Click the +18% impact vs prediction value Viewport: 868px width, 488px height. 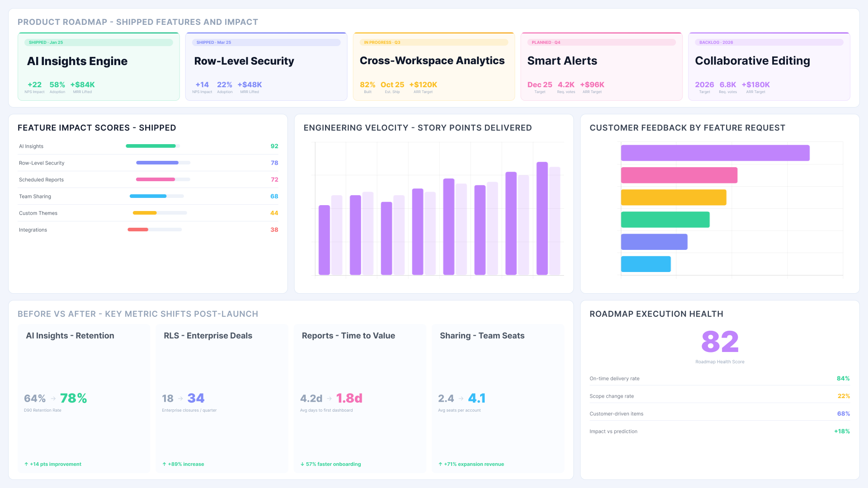842,432
